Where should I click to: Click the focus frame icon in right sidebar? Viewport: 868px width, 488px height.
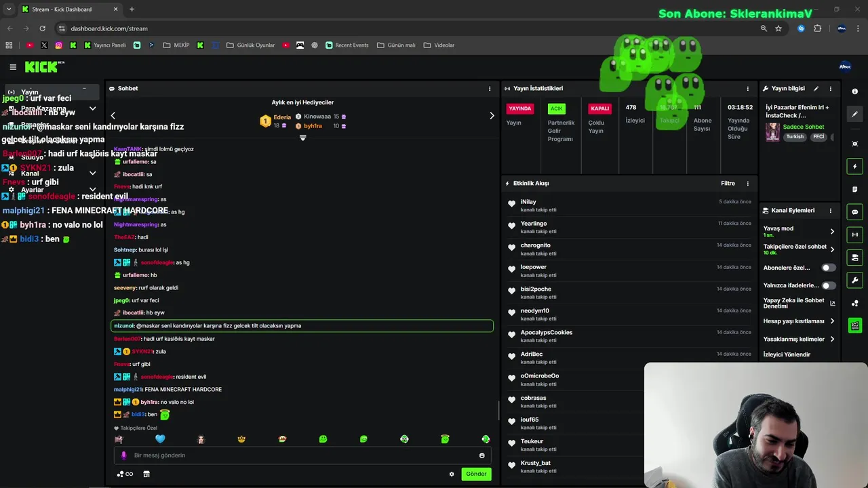click(854, 144)
